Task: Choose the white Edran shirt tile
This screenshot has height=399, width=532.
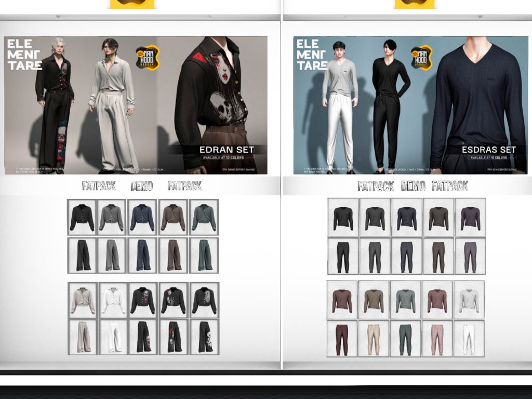Action: (113, 300)
